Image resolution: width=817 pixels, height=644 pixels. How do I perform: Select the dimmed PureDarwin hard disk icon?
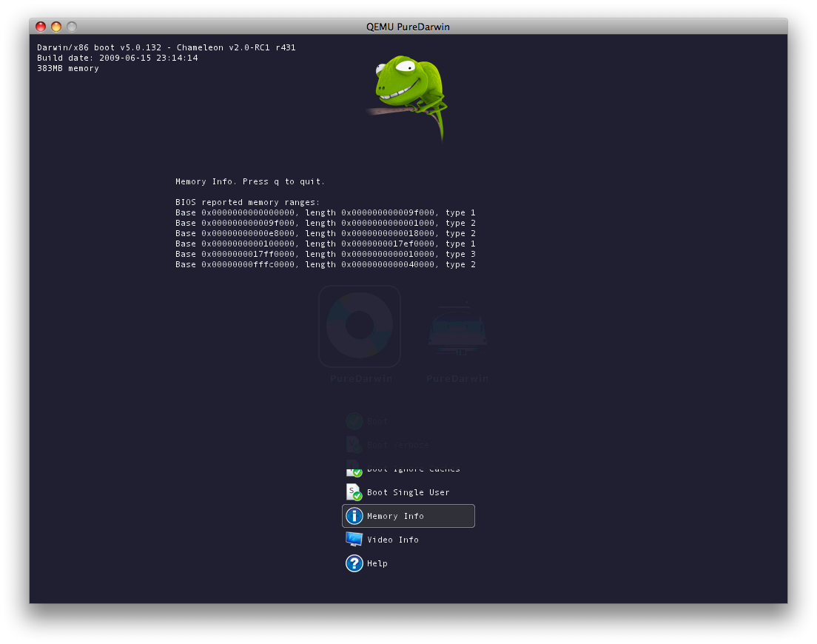[x=360, y=326]
